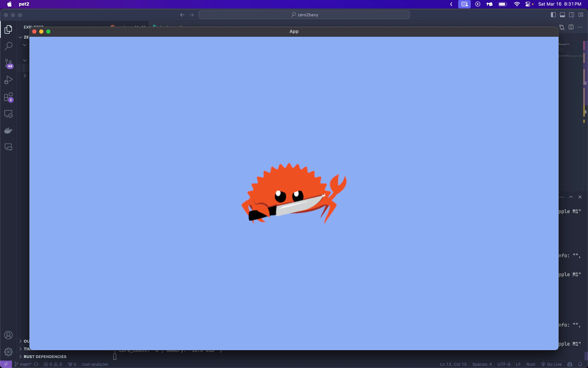The width and height of the screenshot is (588, 368).
Task: Collapse the ZE project root folder
Action: (20, 37)
